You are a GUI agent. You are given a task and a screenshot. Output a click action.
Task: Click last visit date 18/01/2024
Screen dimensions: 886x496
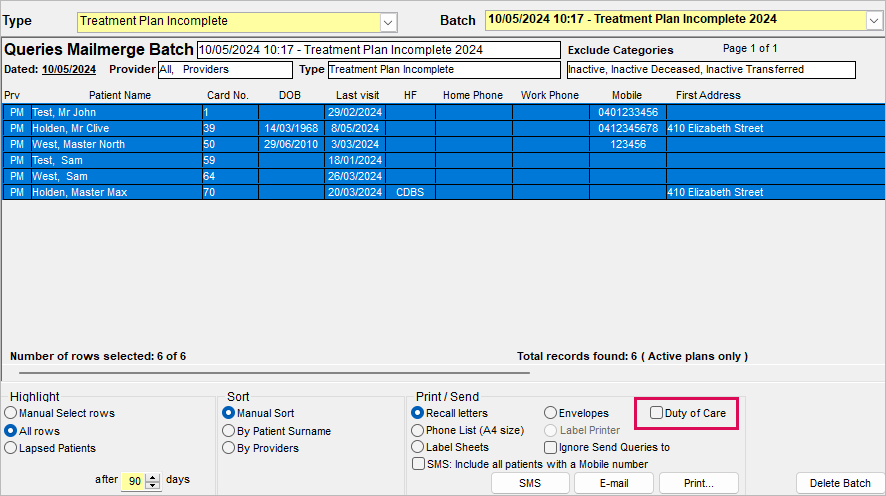355,160
